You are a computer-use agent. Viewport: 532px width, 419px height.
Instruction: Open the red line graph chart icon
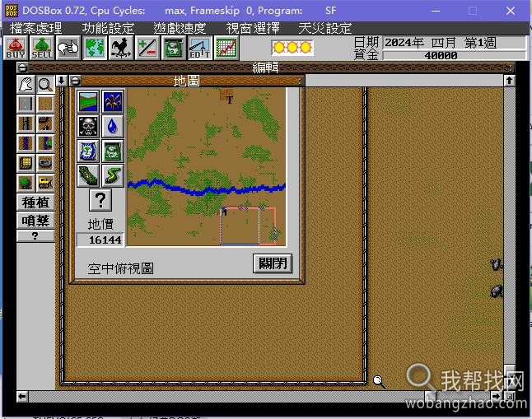226,48
